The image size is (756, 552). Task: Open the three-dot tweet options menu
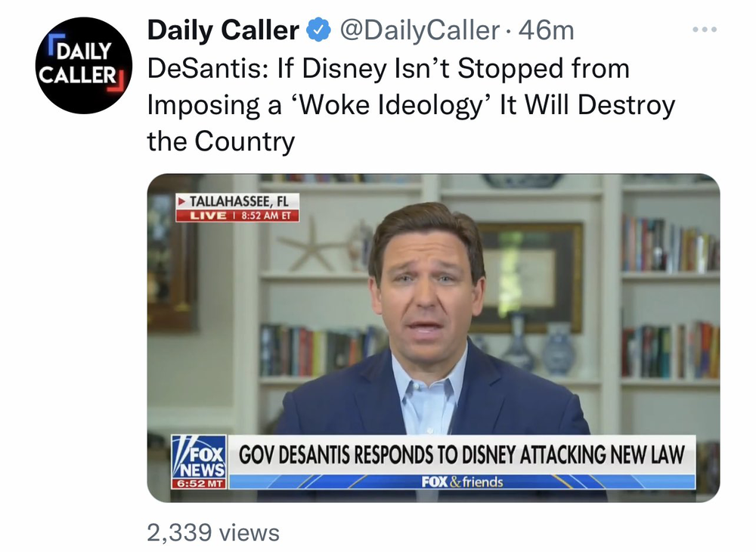(705, 30)
